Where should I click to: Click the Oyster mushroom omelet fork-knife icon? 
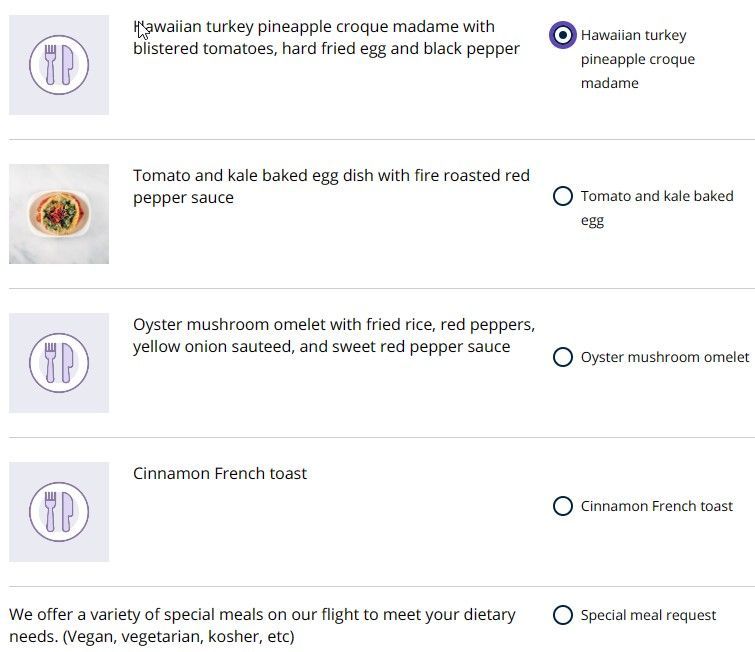tap(59, 363)
